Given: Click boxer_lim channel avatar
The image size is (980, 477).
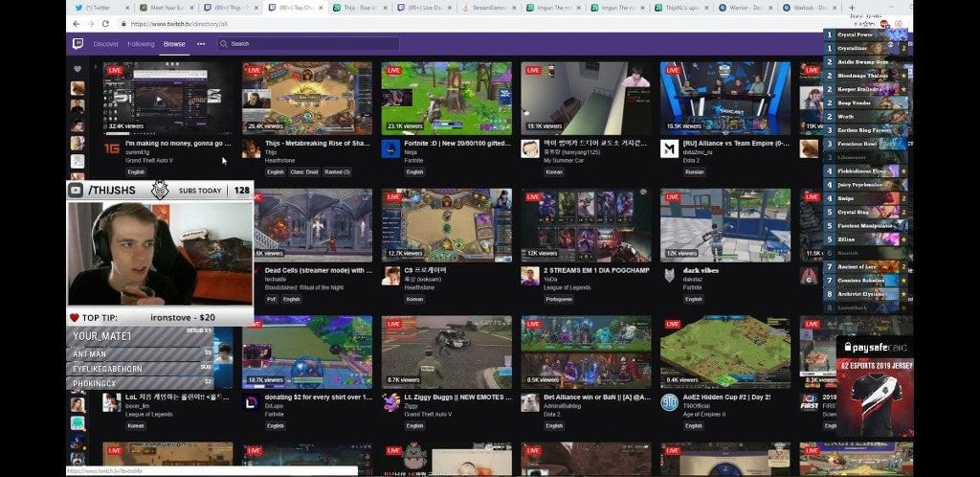Looking at the screenshot, I should (x=112, y=402).
